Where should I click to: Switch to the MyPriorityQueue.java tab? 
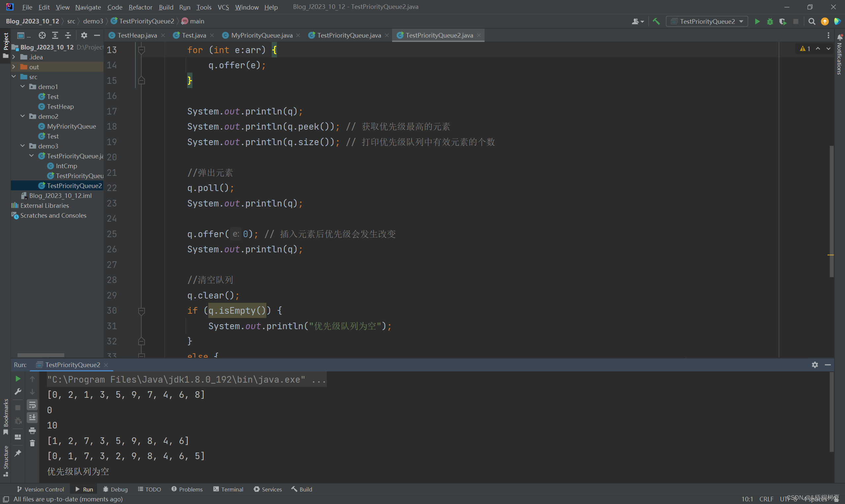(262, 35)
